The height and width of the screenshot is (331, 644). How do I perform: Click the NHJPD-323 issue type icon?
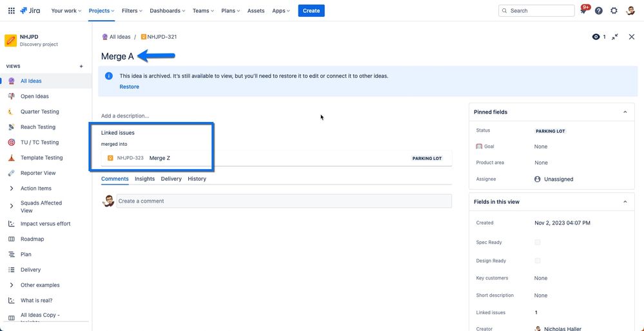(110, 158)
